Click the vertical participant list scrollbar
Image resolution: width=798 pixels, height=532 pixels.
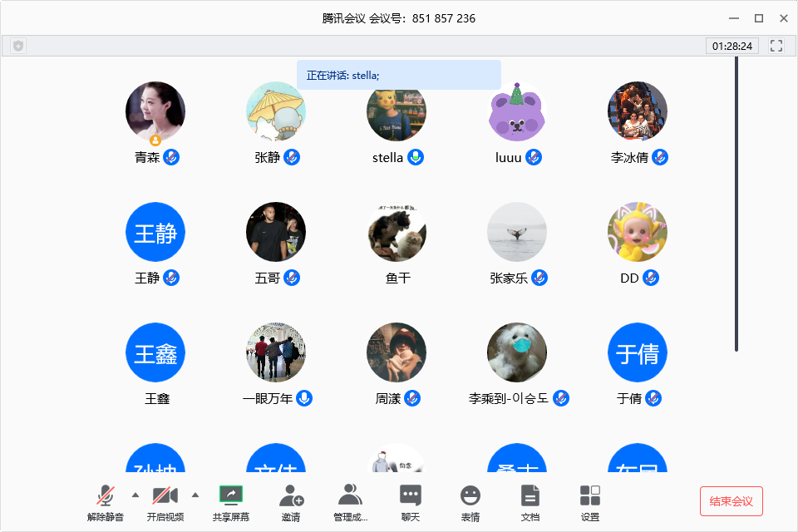click(736, 204)
